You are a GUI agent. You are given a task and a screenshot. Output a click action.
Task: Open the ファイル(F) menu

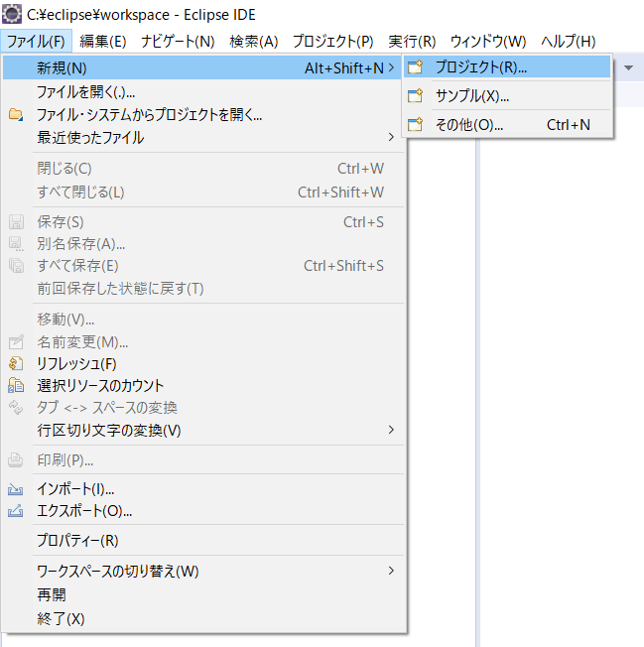(x=37, y=41)
